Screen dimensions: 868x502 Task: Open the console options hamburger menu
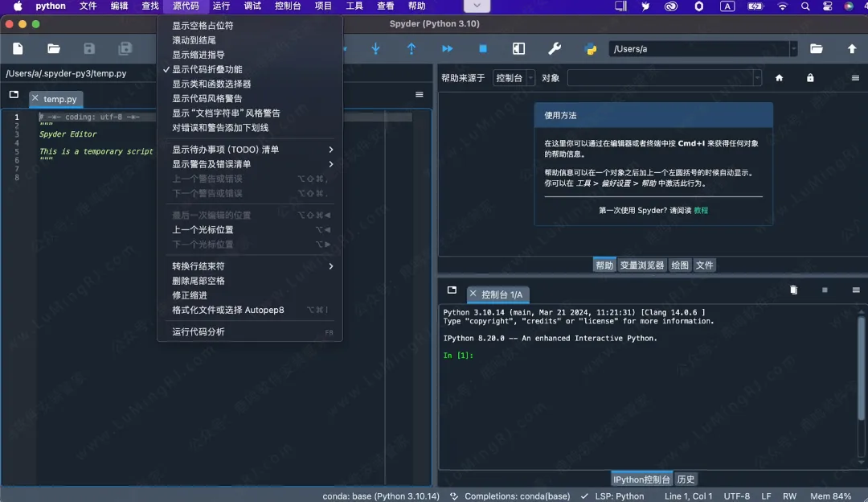[854, 290]
